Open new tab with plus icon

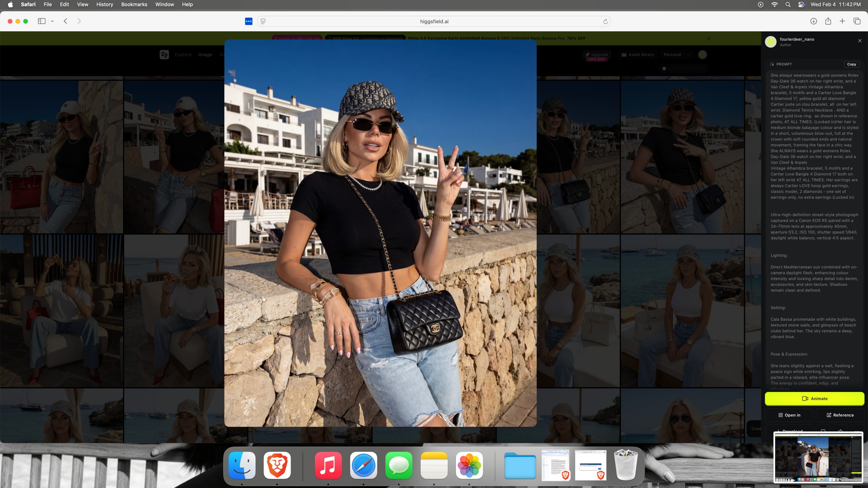842,21
